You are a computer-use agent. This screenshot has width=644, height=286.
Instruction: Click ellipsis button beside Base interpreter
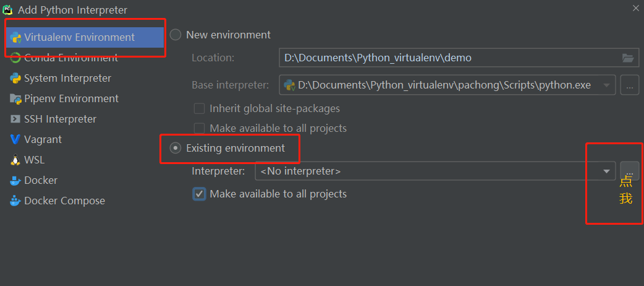click(630, 85)
